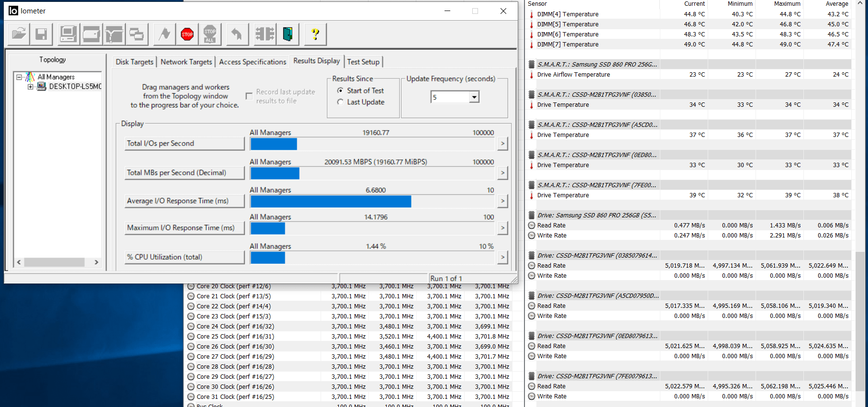
Task: Click the Total I/Os per Second button
Action: pos(184,144)
